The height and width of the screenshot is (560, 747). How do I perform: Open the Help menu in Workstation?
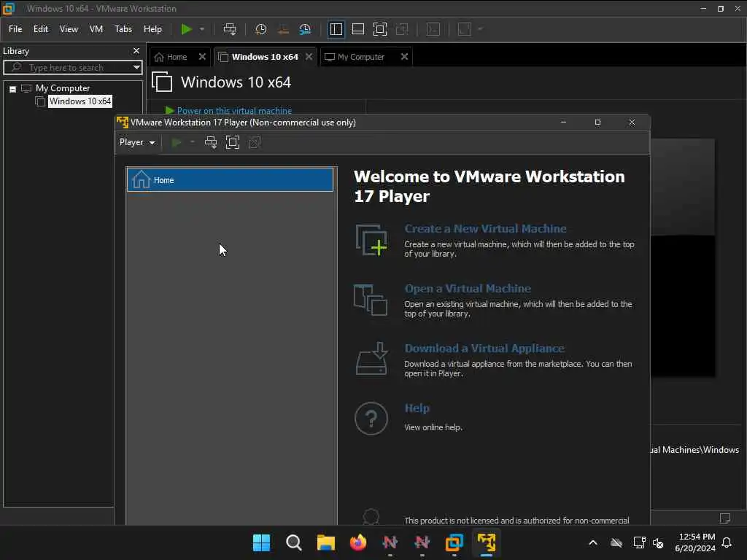[152, 29]
